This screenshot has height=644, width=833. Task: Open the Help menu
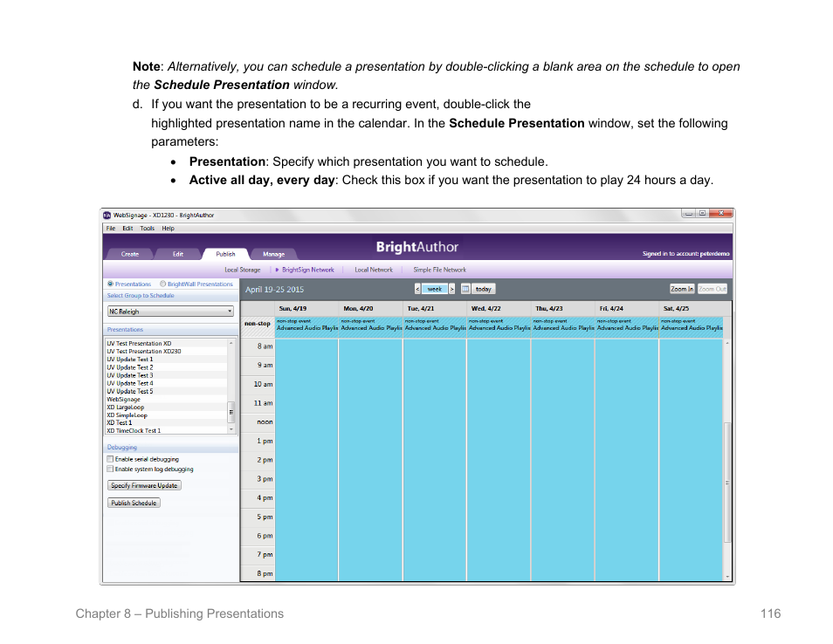tap(168, 229)
